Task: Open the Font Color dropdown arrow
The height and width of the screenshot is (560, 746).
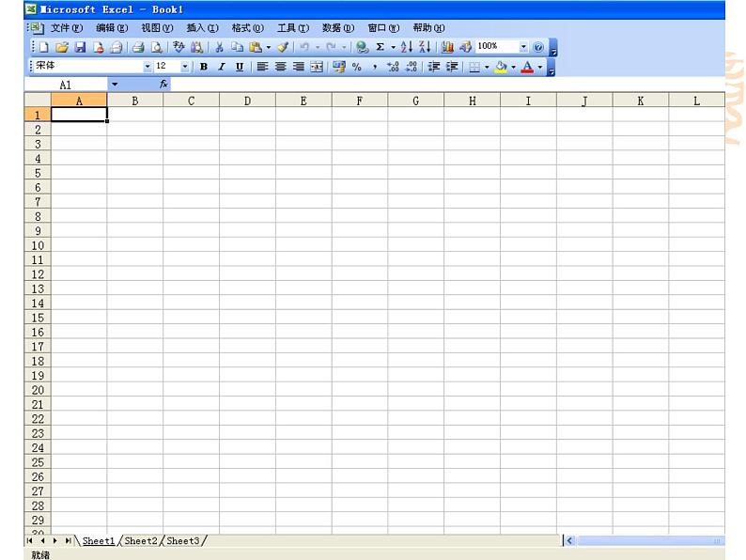Action: tap(540, 67)
